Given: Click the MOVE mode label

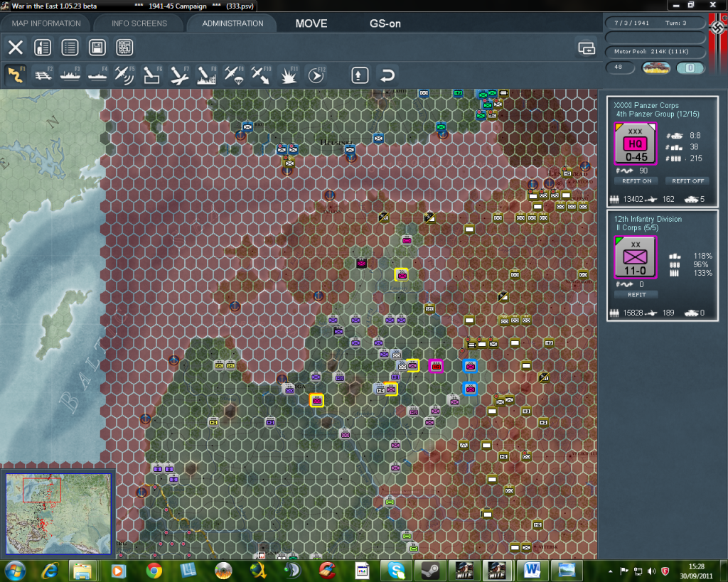Looking at the screenshot, I should [311, 23].
